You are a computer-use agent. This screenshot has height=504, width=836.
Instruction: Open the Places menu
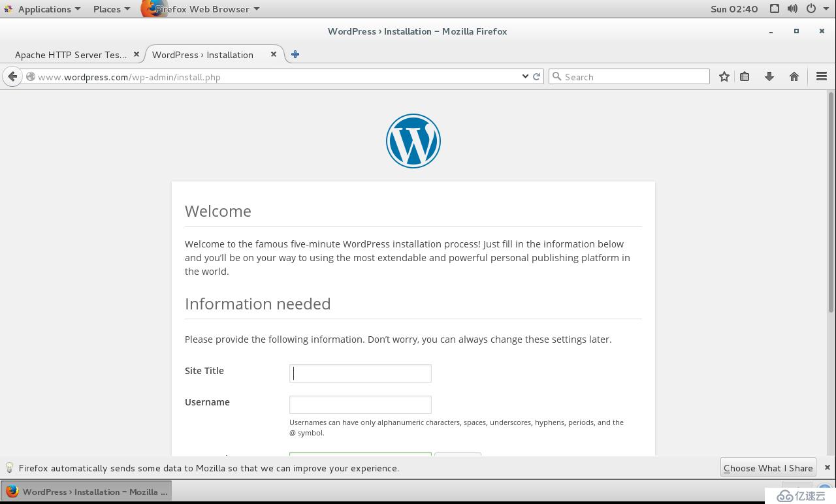pyautogui.click(x=112, y=8)
